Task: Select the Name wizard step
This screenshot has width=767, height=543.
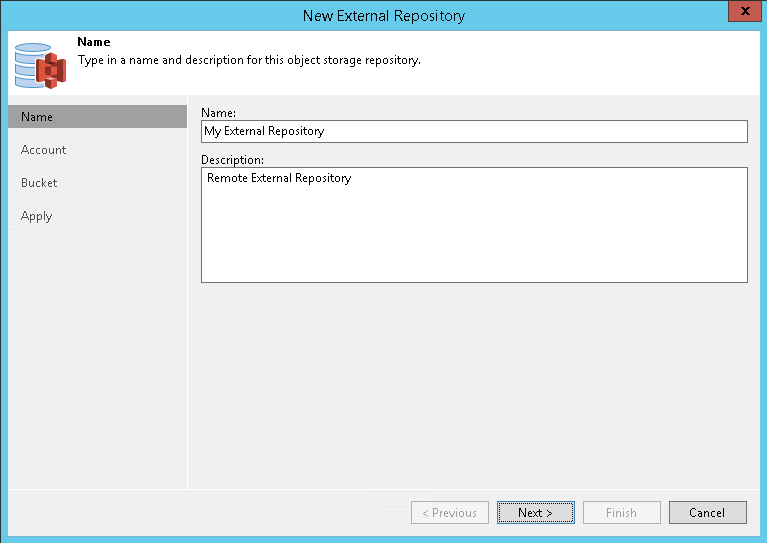Action: point(97,117)
